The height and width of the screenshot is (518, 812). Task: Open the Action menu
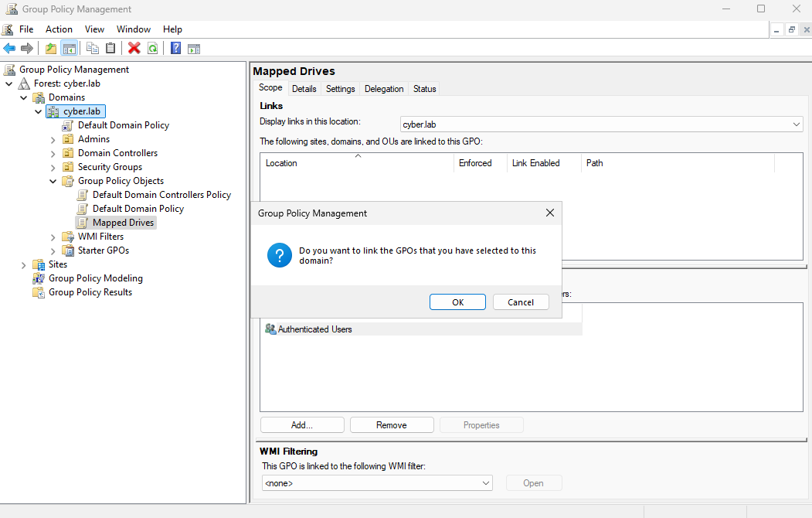click(59, 29)
